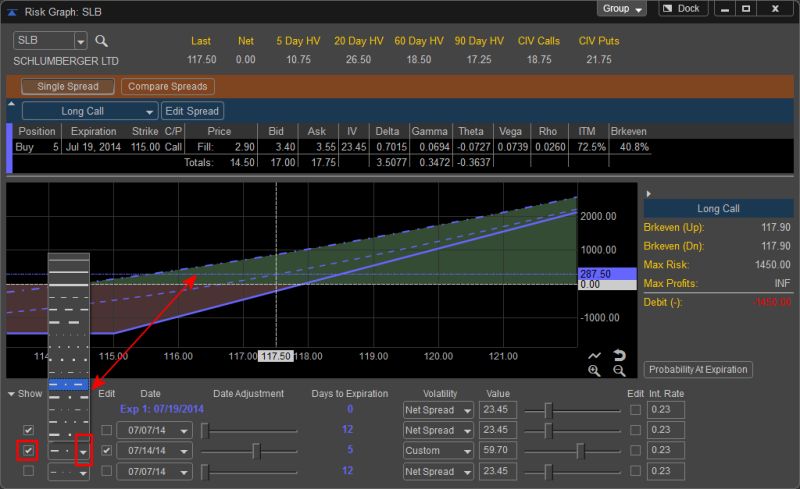Check the Int. Rate Edit box in the Custom row

coord(635,450)
